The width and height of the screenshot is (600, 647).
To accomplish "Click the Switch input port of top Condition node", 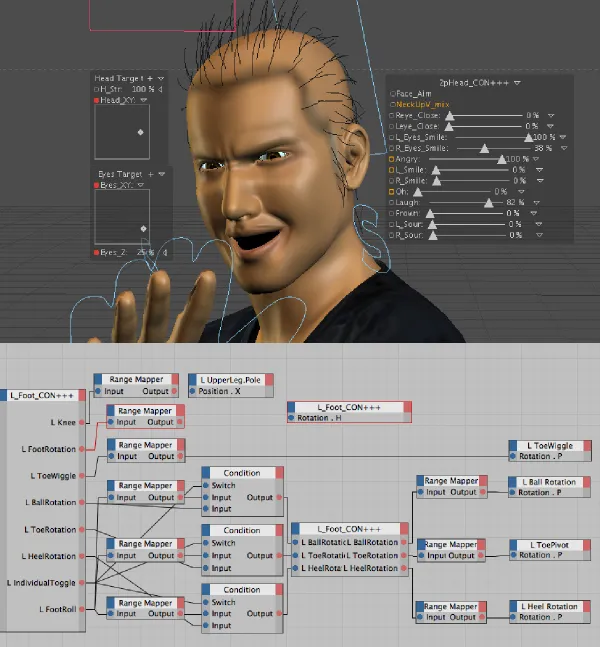I will (206, 486).
